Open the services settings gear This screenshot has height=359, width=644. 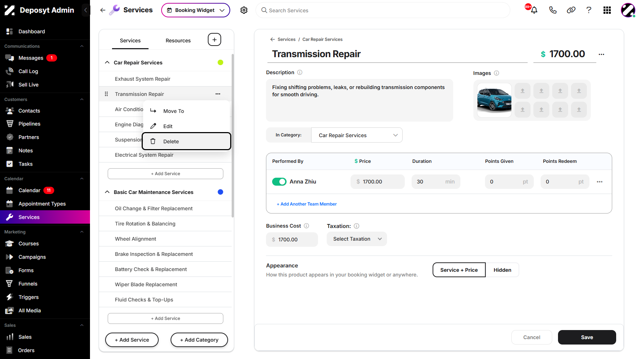point(244,10)
